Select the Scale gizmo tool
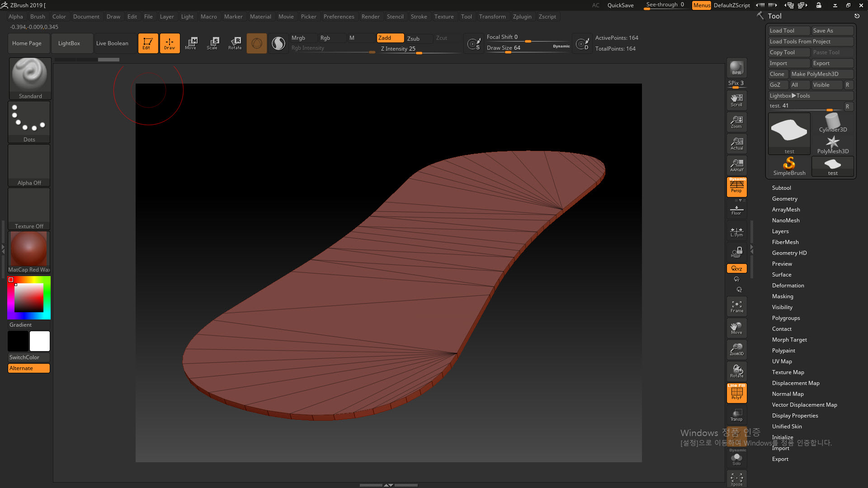Viewport: 868px width, 488px height. coord(212,43)
